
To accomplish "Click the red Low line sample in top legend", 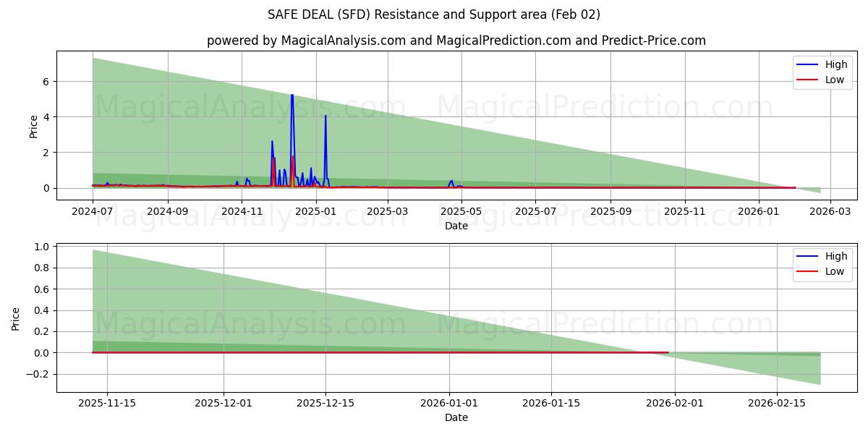I will pos(808,79).
